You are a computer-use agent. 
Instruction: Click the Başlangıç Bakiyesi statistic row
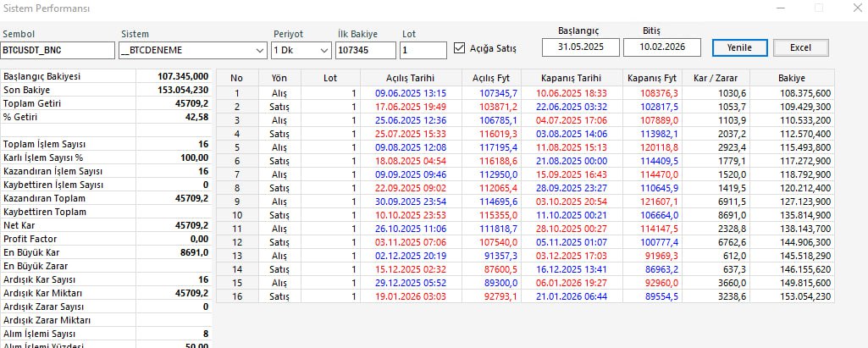point(107,76)
